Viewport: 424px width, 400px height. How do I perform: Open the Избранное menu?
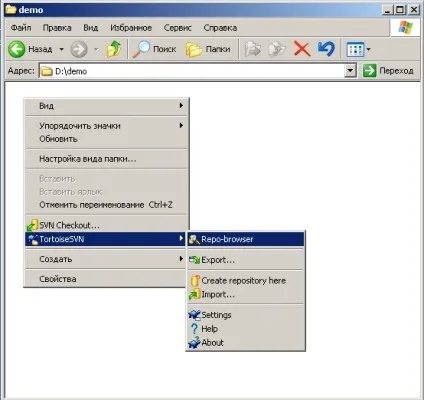[131, 28]
